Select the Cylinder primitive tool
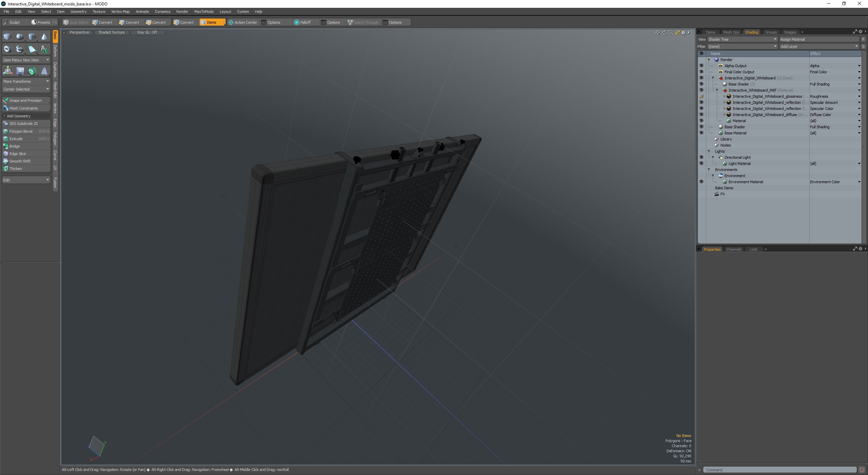868x475 pixels. pyautogui.click(x=32, y=37)
